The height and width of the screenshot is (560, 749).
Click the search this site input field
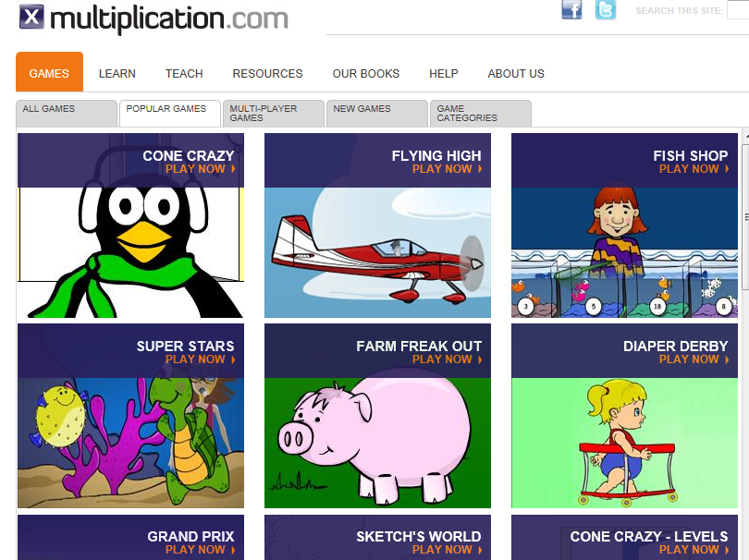coord(738,9)
